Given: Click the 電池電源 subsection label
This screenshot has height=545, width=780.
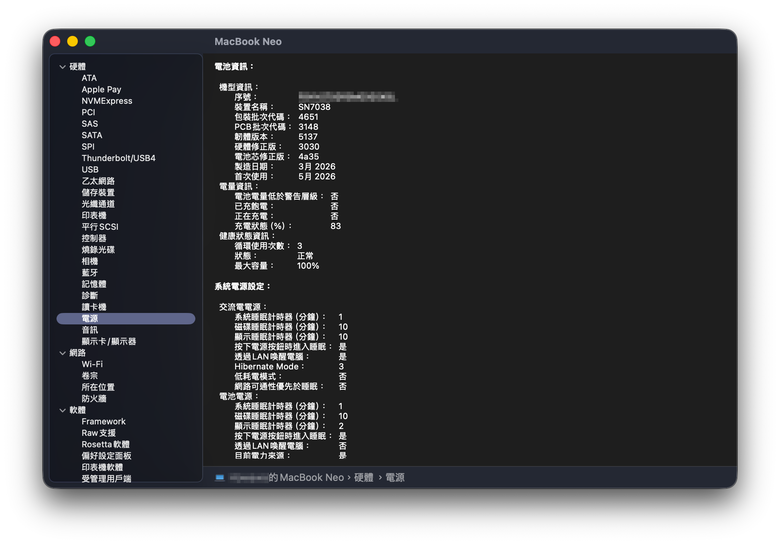Looking at the screenshot, I should click(x=239, y=396).
